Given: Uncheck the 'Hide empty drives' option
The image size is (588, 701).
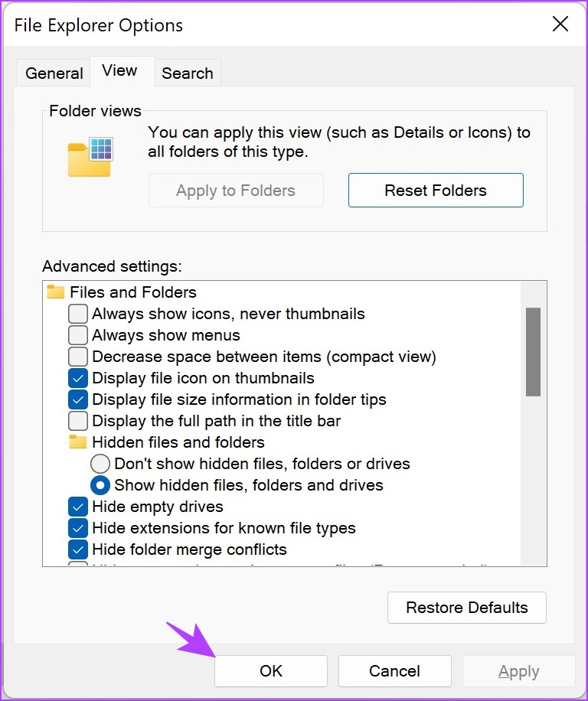Looking at the screenshot, I should (x=77, y=507).
